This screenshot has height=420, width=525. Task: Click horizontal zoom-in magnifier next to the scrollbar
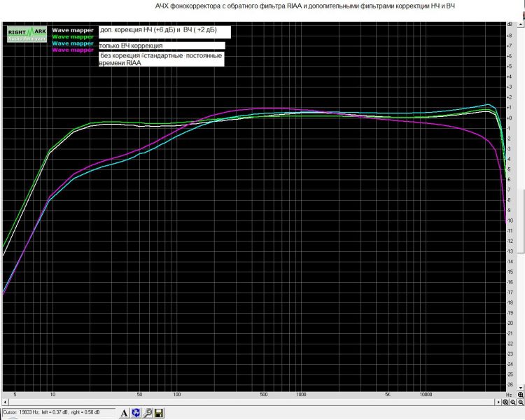pyautogui.click(x=505, y=402)
